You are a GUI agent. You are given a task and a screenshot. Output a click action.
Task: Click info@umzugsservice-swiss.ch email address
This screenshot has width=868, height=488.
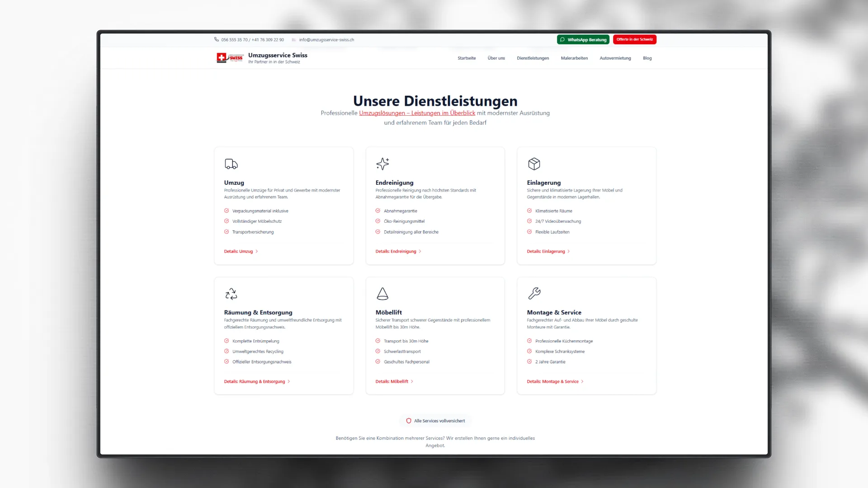[326, 40]
